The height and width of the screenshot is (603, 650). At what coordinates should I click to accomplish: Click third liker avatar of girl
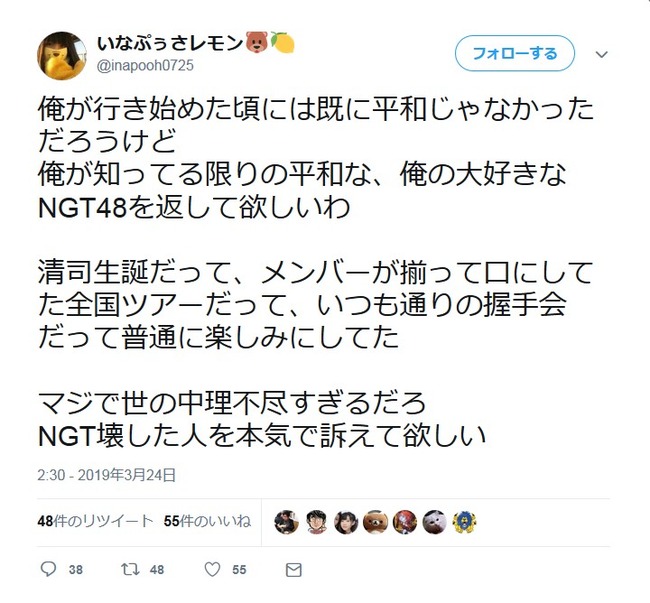click(346, 522)
